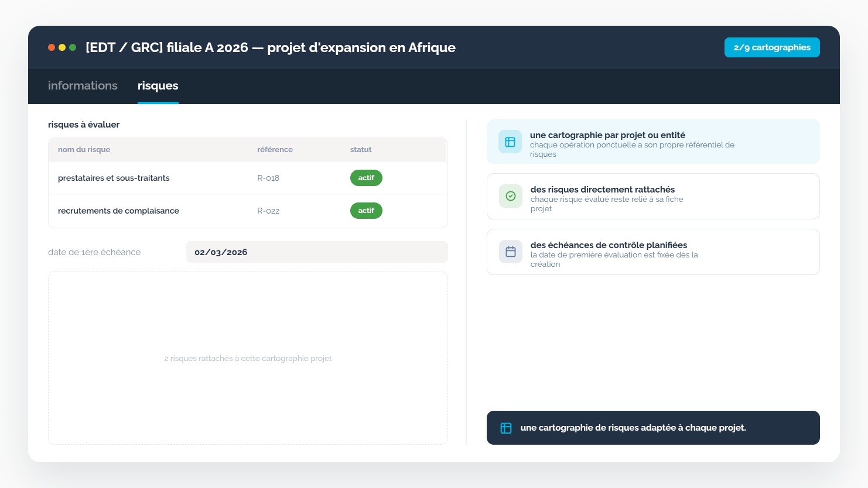The image size is (868, 488).
Task: Click the 2/9 cartographies badge
Action: tap(772, 47)
